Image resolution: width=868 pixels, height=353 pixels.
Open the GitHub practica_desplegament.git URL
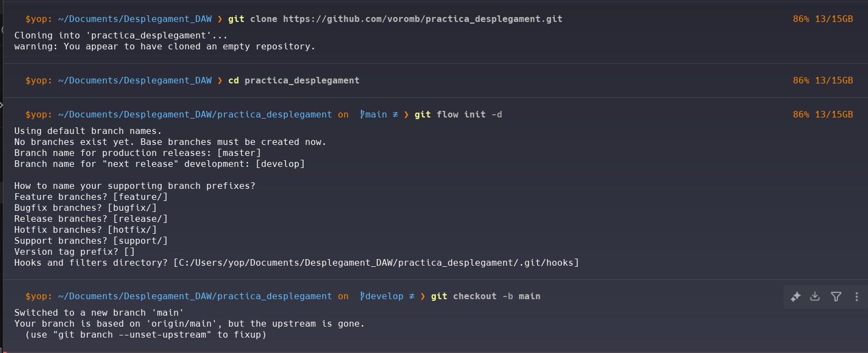pos(422,19)
